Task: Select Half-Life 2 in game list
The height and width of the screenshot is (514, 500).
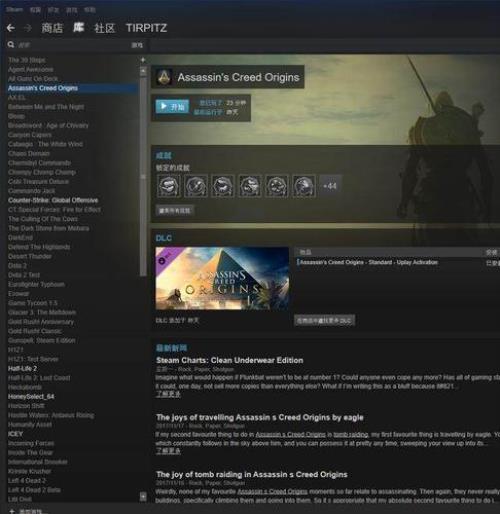Action: point(22,368)
